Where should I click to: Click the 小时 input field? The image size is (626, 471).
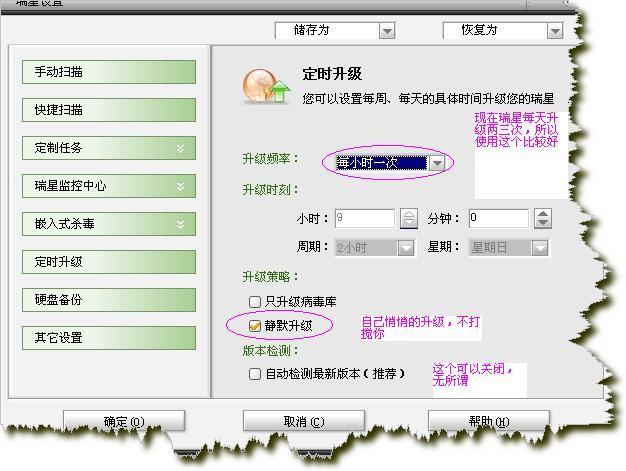[365, 218]
